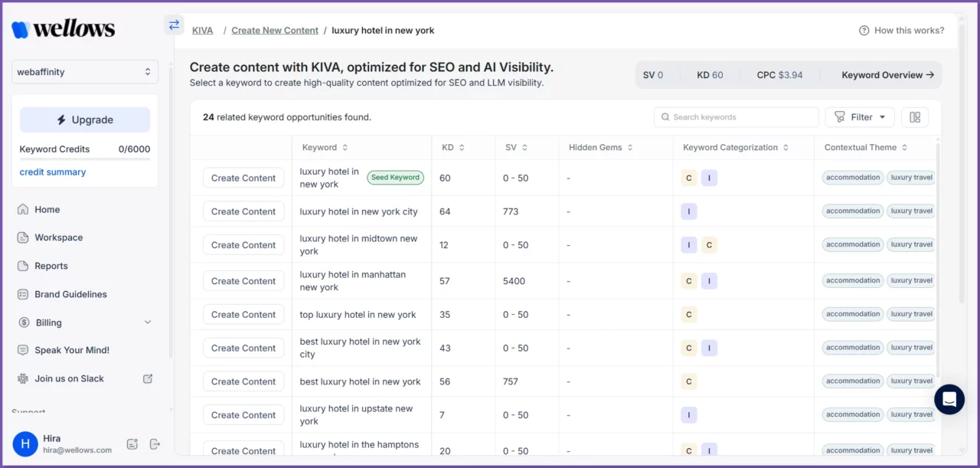
Task: Open the help via How this works
Action: tap(902, 30)
